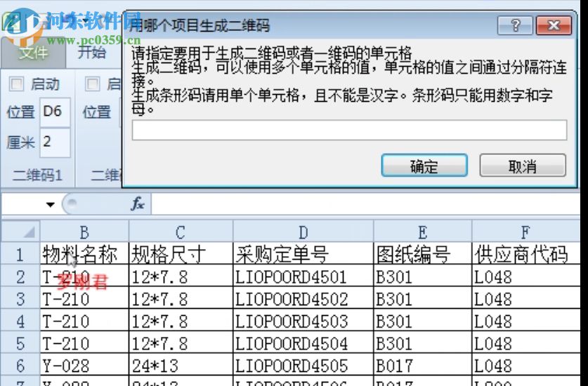Click the help question mark button in dialog

tap(515, 25)
